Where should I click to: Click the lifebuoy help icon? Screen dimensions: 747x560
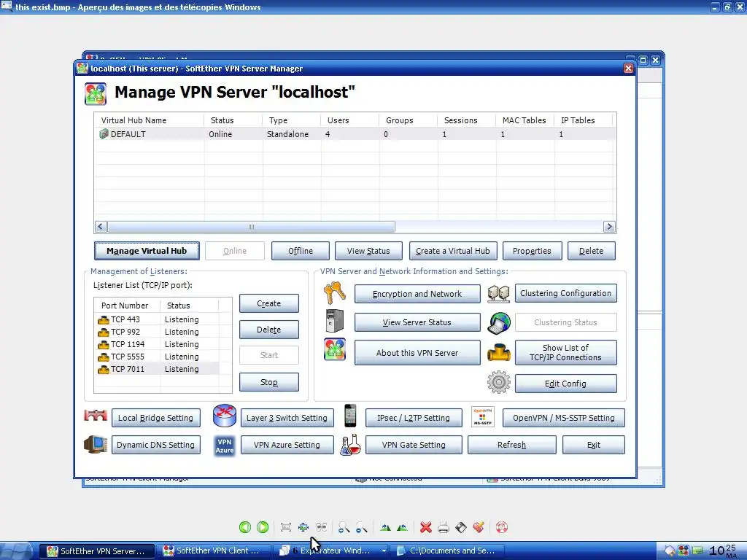[502, 527]
